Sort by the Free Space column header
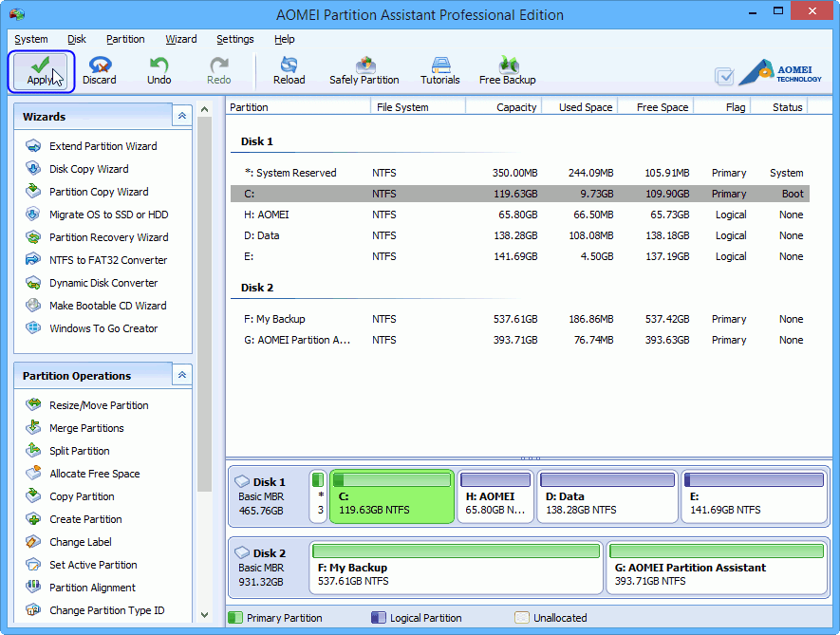 click(656, 107)
